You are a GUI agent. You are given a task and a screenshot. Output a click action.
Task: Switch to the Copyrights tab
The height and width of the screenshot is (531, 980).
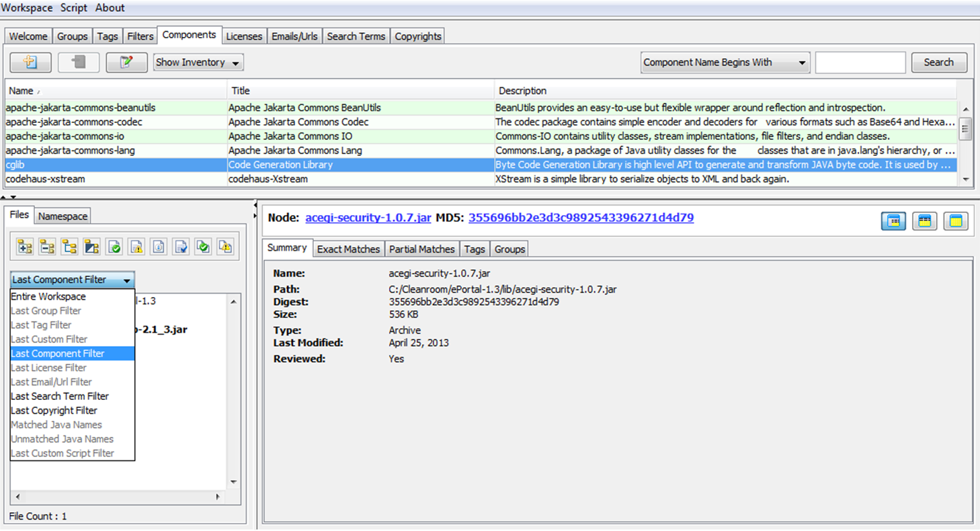[x=418, y=36]
